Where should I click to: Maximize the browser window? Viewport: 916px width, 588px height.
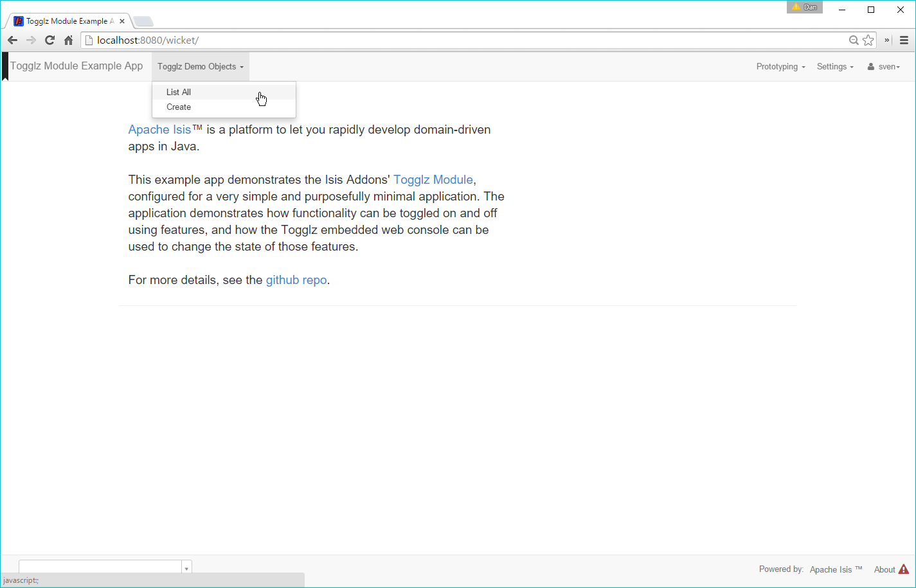pos(871,10)
